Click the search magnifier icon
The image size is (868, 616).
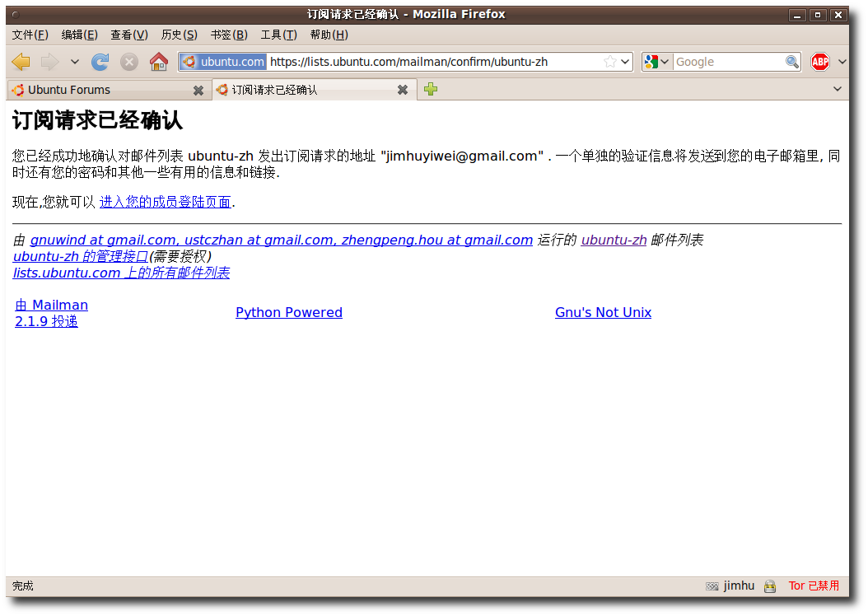pos(792,62)
